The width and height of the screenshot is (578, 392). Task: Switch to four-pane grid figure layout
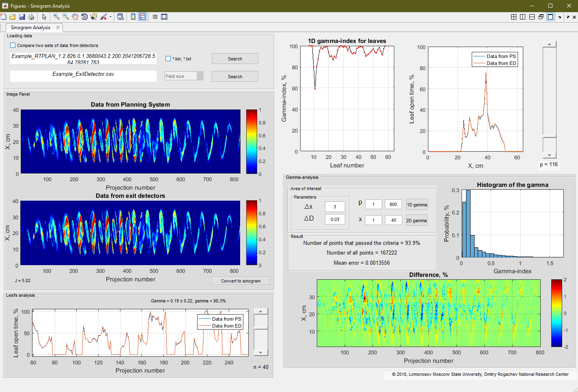514,17
